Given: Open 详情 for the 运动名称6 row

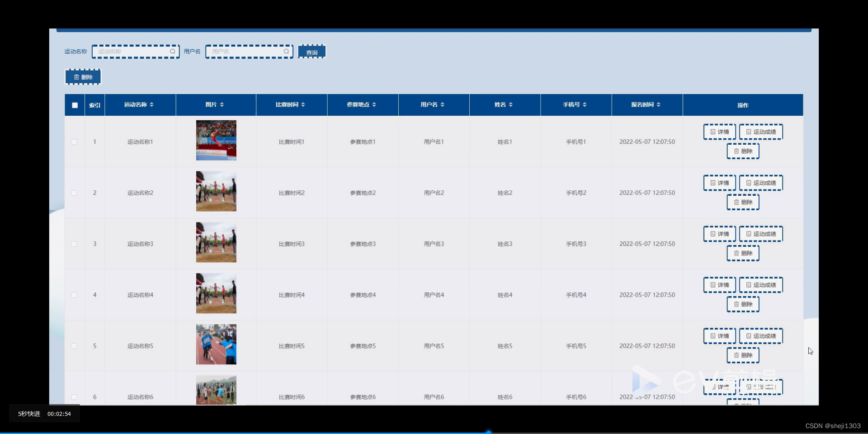Looking at the screenshot, I should tap(719, 387).
